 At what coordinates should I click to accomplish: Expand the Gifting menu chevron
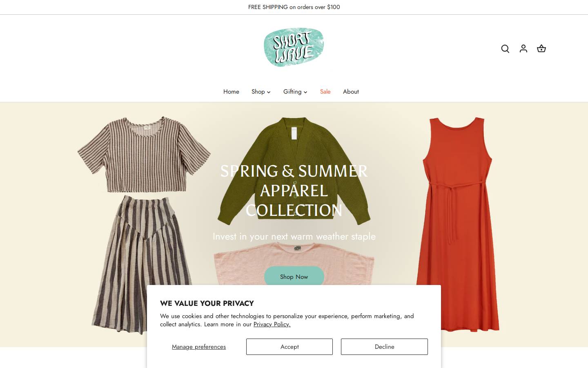[305, 92]
